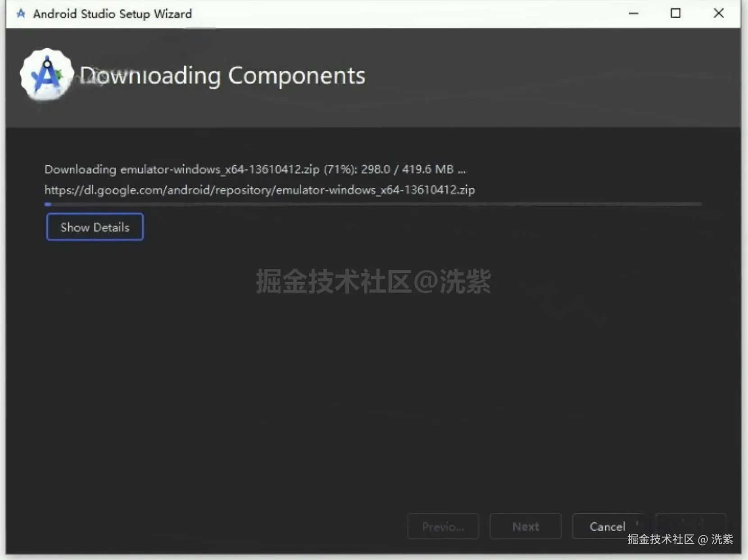Screen dimensions: 748x560
Task: Select the Next button
Action: 525,526
